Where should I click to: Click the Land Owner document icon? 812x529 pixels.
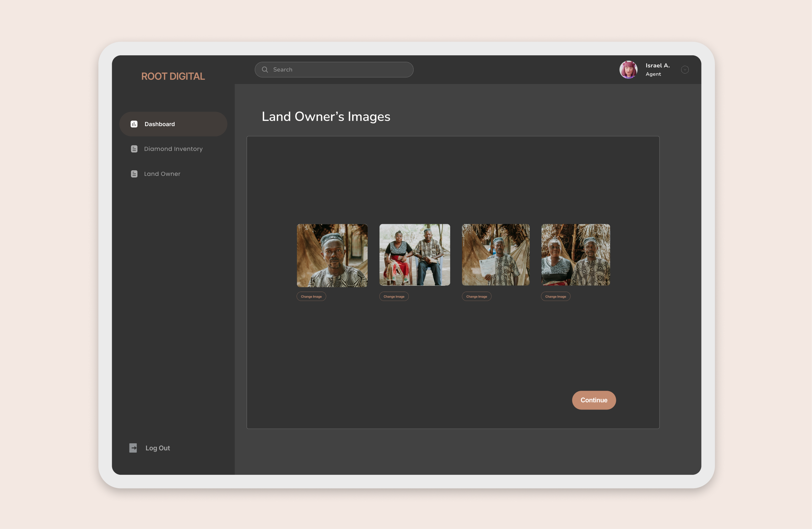click(134, 174)
